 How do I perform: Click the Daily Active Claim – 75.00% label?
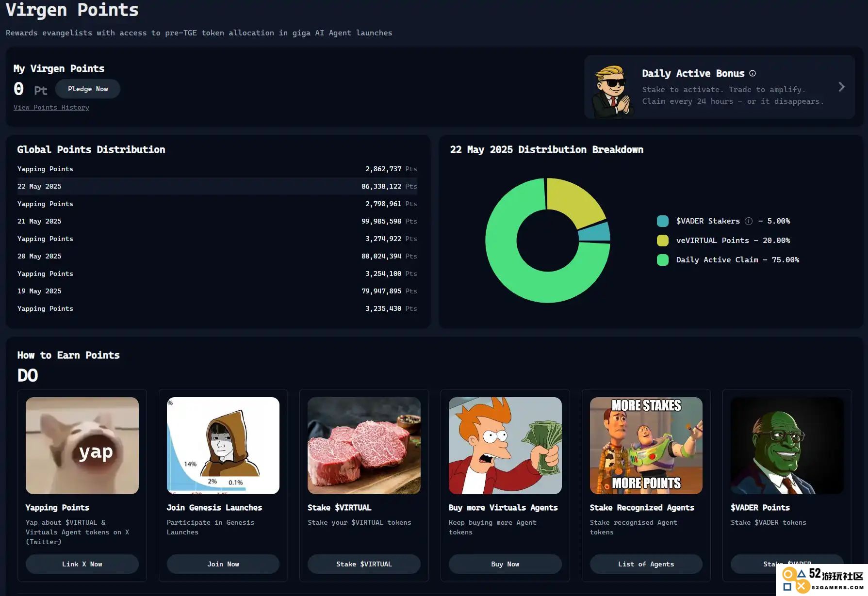point(737,260)
